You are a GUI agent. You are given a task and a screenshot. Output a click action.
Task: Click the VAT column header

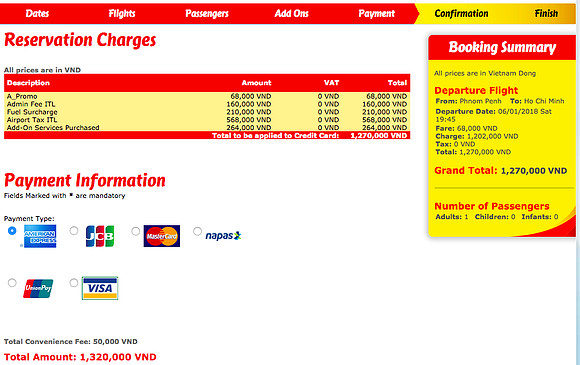click(x=331, y=83)
